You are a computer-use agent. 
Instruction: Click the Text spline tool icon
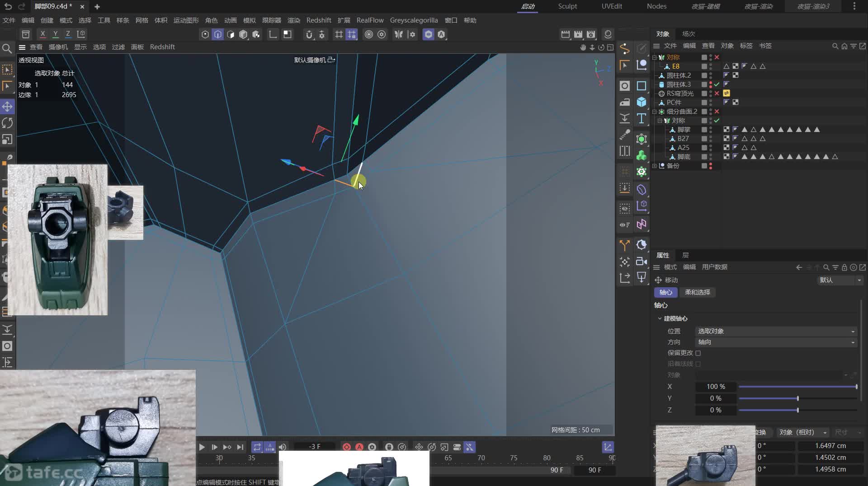(x=642, y=118)
